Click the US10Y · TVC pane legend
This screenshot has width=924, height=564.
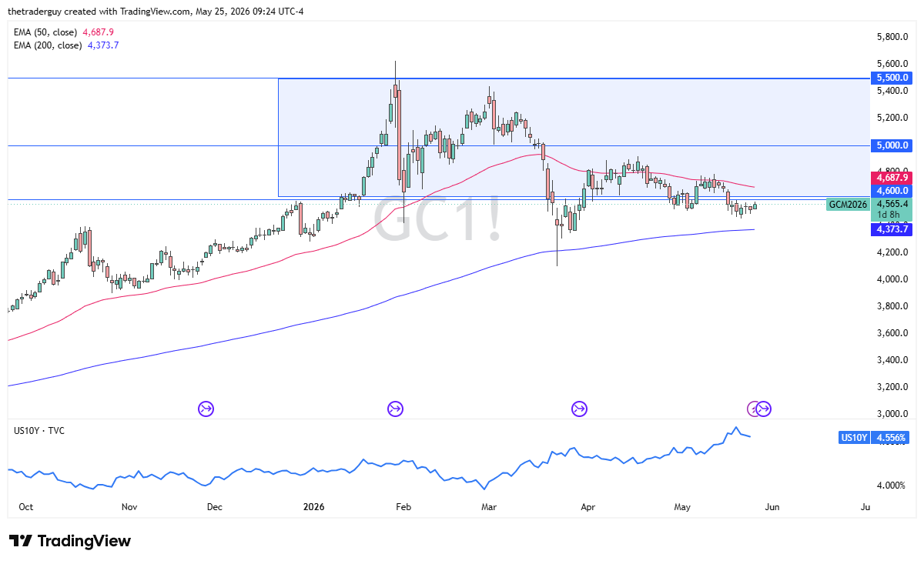(39, 431)
